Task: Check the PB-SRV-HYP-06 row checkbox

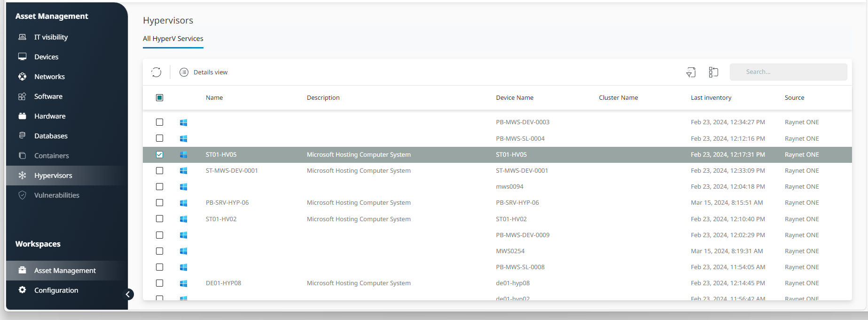Action: 160,203
